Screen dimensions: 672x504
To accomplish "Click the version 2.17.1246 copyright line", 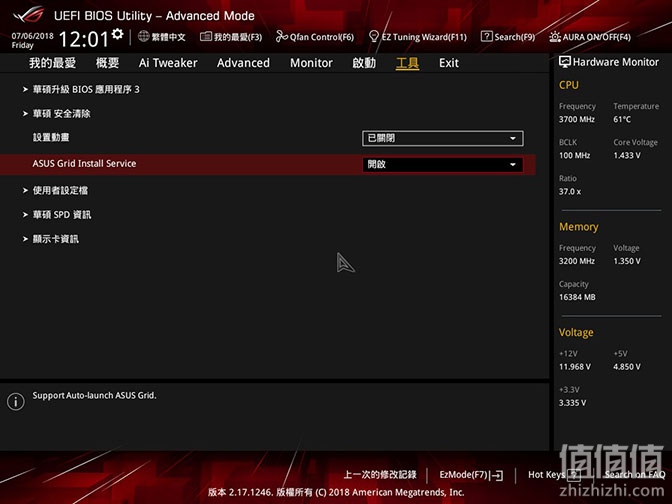I will tap(336, 492).
